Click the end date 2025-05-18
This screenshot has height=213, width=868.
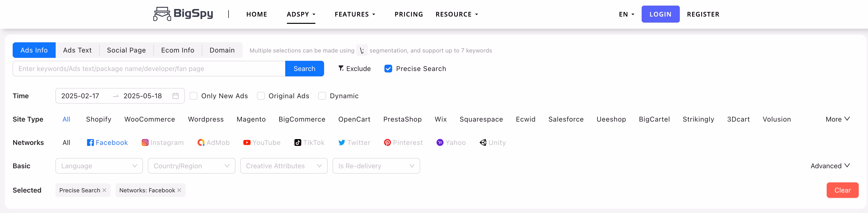pos(143,96)
